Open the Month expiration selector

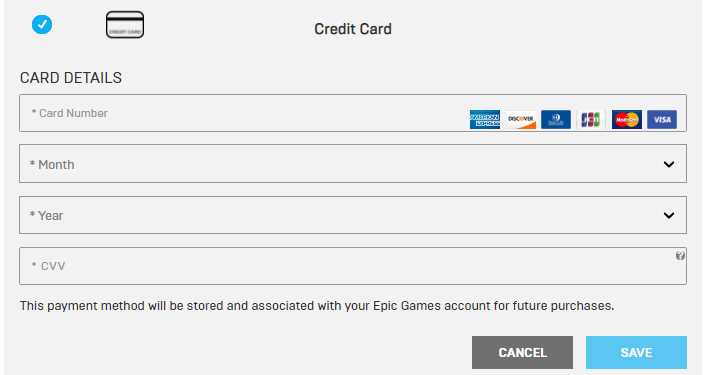[353, 164]
